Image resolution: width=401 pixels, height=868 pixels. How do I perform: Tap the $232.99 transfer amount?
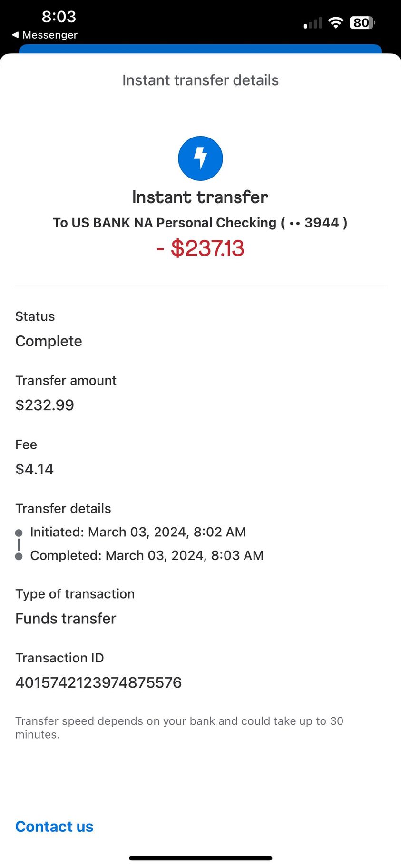[x=45, y=405]
